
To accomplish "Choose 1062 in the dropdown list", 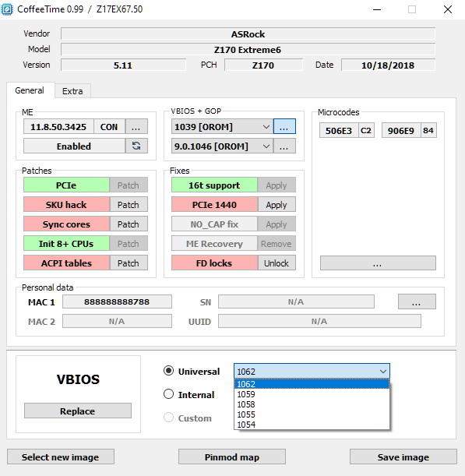I will [x=312, y=384].
